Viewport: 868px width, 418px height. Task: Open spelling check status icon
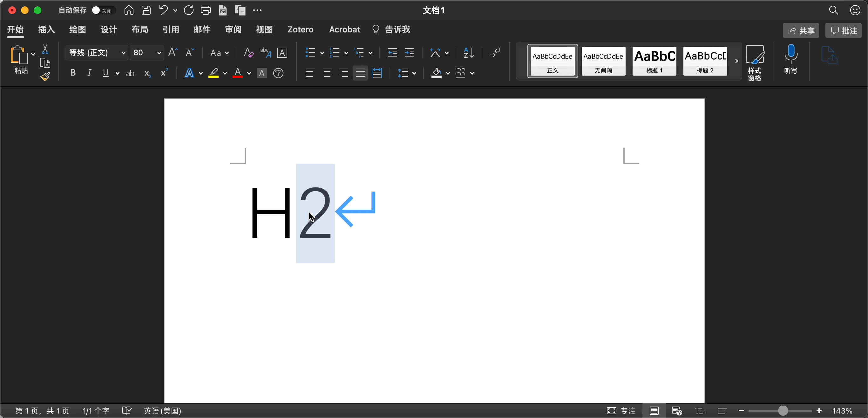tap(127, 411)
